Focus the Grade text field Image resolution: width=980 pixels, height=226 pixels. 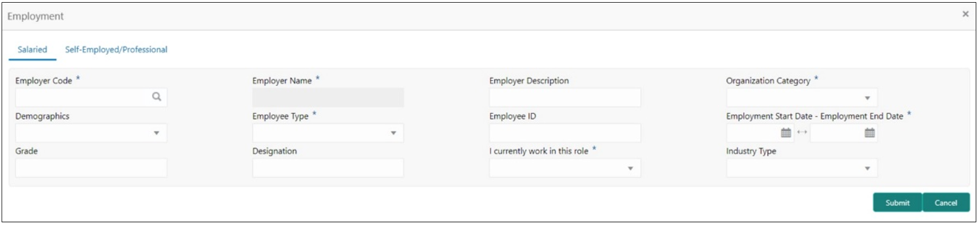(x=91, y=168)
